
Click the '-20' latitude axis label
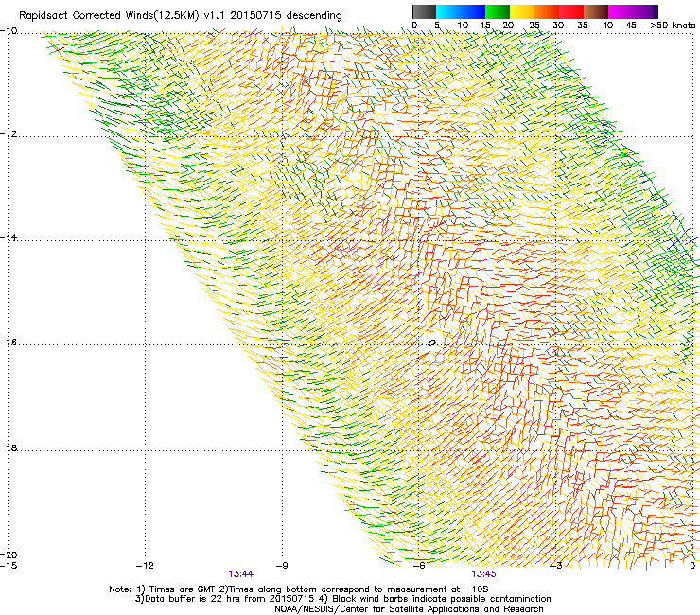(x=9, y=554)
